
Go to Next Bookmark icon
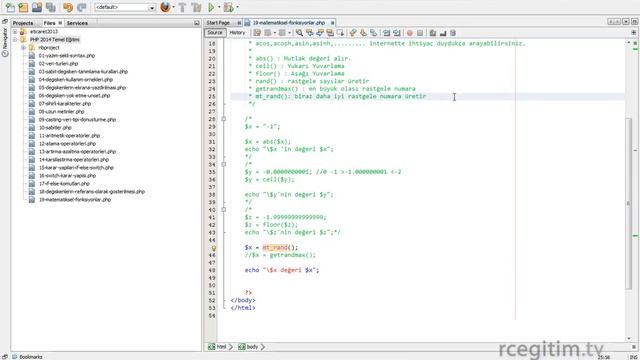coord(363,33)
